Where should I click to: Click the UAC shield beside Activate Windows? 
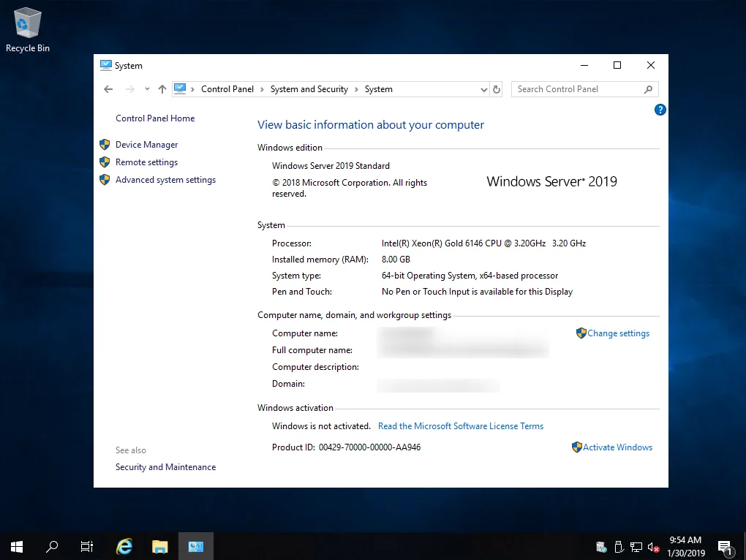pyautogui.click(x=578, y=447)
